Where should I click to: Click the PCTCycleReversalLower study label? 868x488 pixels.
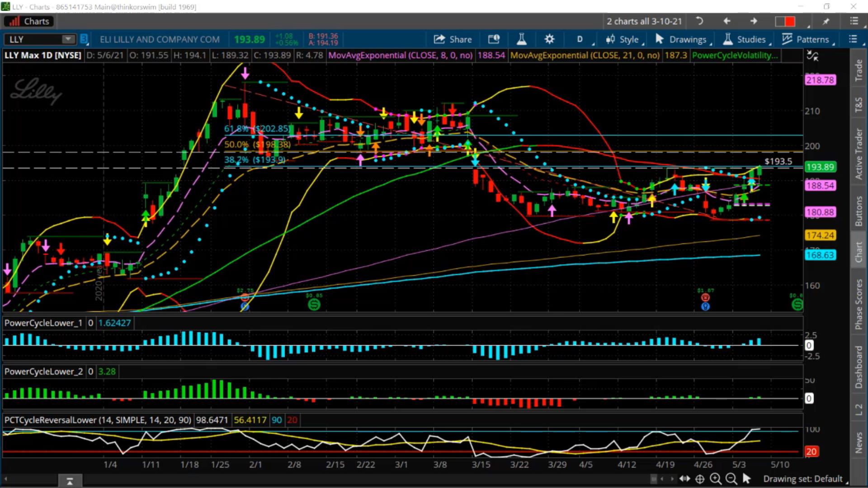[98, 420]
